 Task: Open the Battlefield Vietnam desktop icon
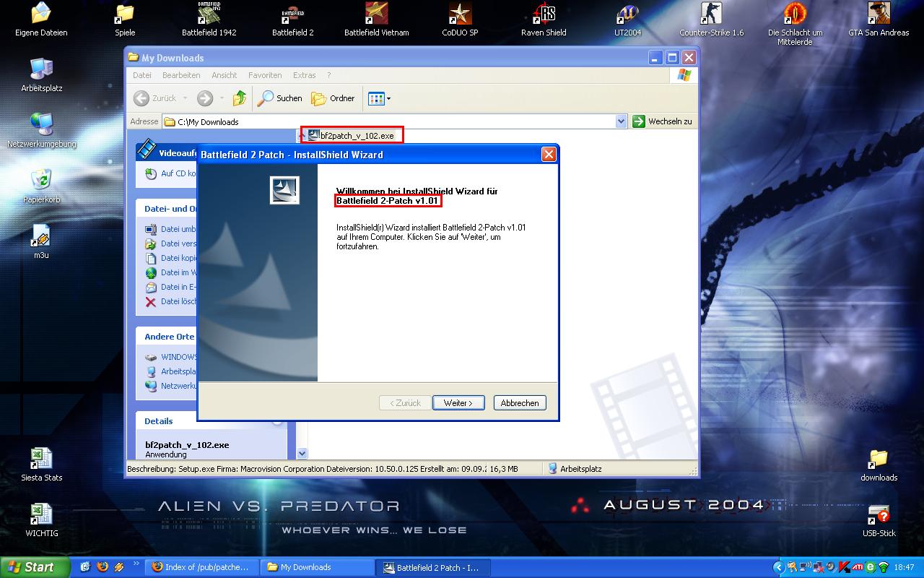coord(376,20)
